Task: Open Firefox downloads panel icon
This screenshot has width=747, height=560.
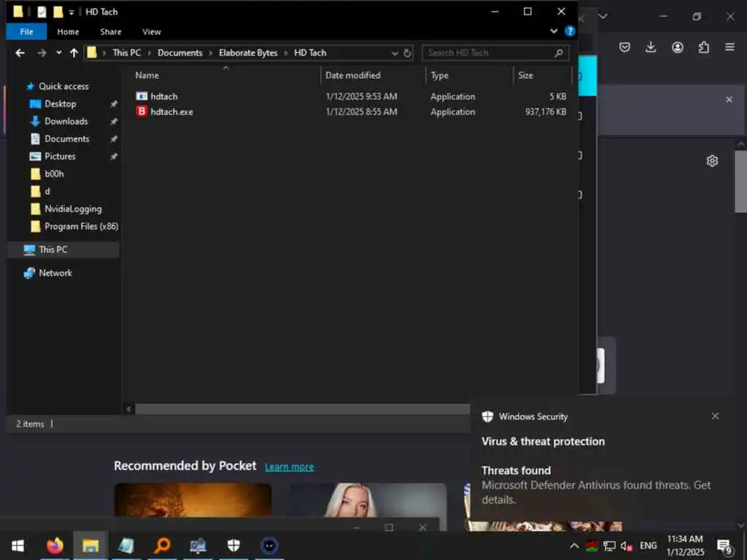Action: coord(651,47)
